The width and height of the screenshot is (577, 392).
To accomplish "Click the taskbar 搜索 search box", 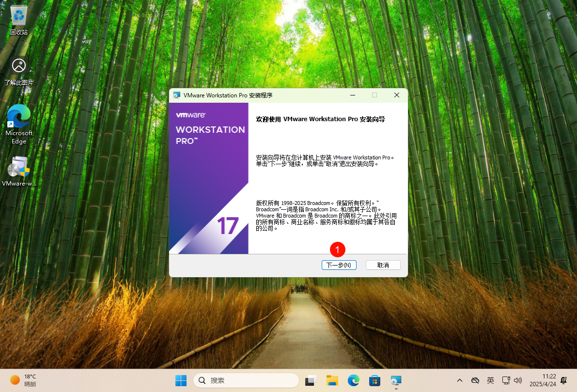I will coord(246,380).
